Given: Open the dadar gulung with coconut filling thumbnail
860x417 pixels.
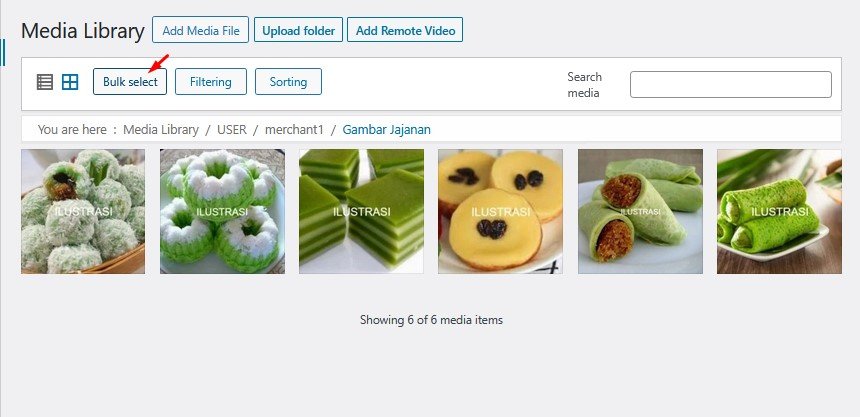Looking at the screenshot, I should click(640, 211).
